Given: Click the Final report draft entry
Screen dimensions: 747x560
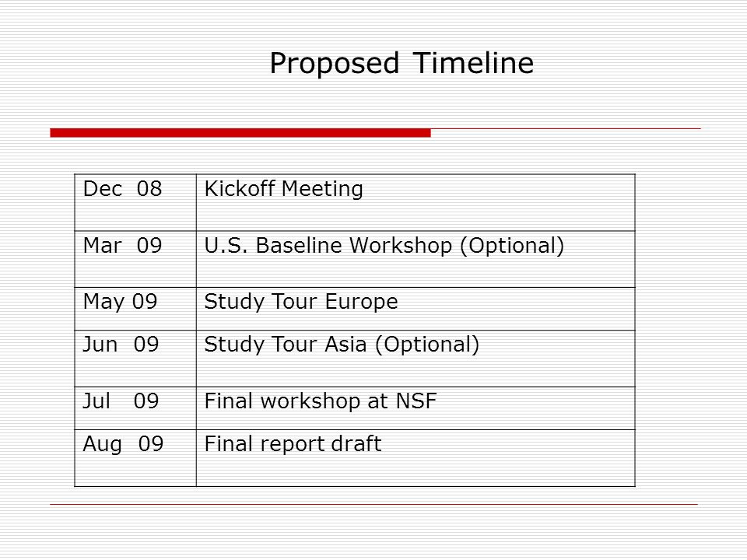Looking at the screenshot, I should point(293,444).
